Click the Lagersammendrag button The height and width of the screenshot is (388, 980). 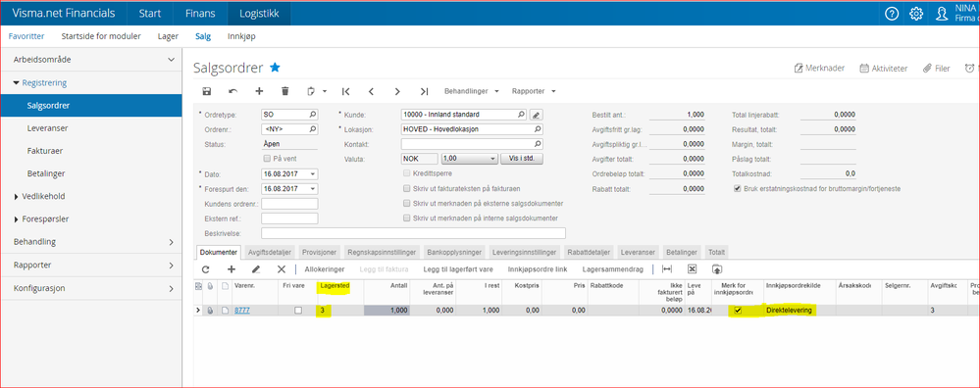pyautogui.click(x=613, y=269)
